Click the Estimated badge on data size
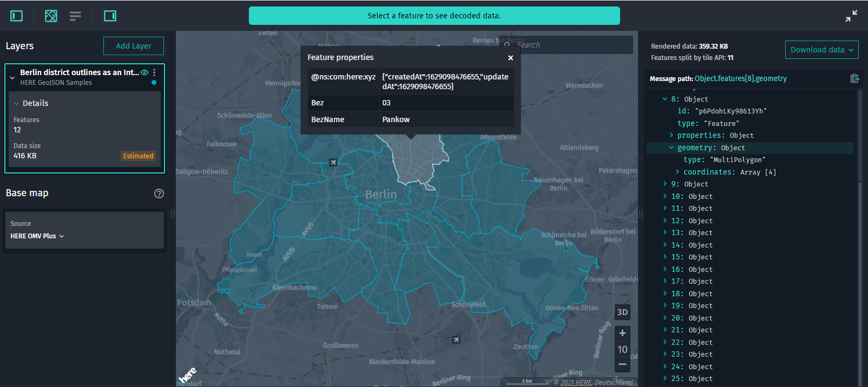Image resolution: width=868 pixels, height=387 pixels. [139, 156]
